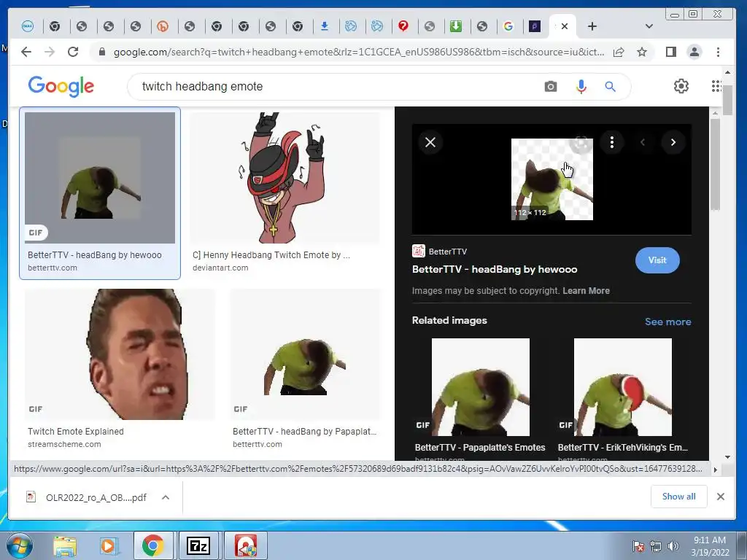The height and width of the screenshot is (560, 747).
Task: Open a new browser tab
Action: [592, 26]
